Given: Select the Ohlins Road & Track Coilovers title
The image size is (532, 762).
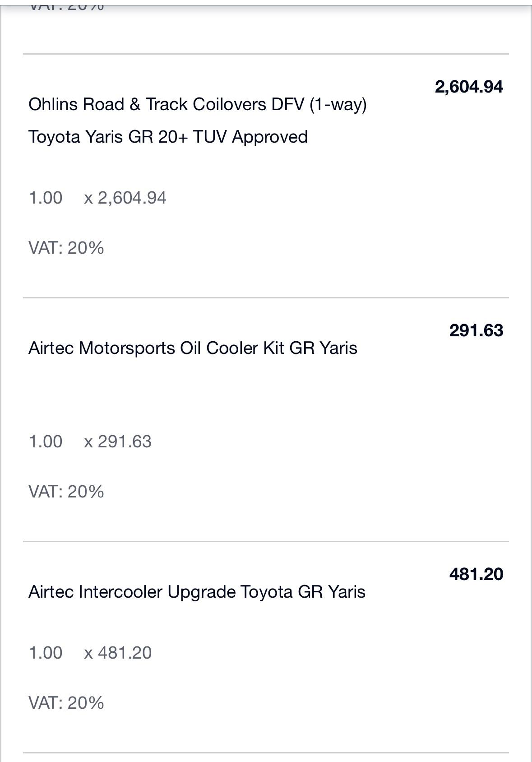Looking at the screenshot, I should (198, 105).
